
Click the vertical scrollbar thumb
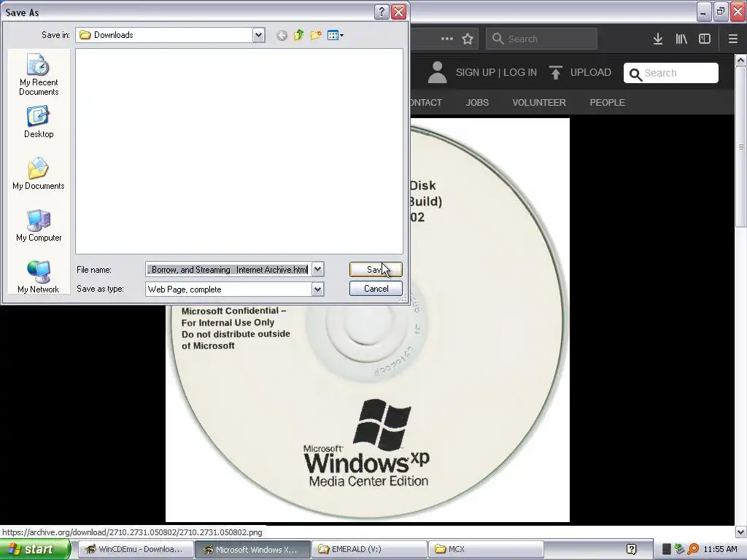point(741,147)
